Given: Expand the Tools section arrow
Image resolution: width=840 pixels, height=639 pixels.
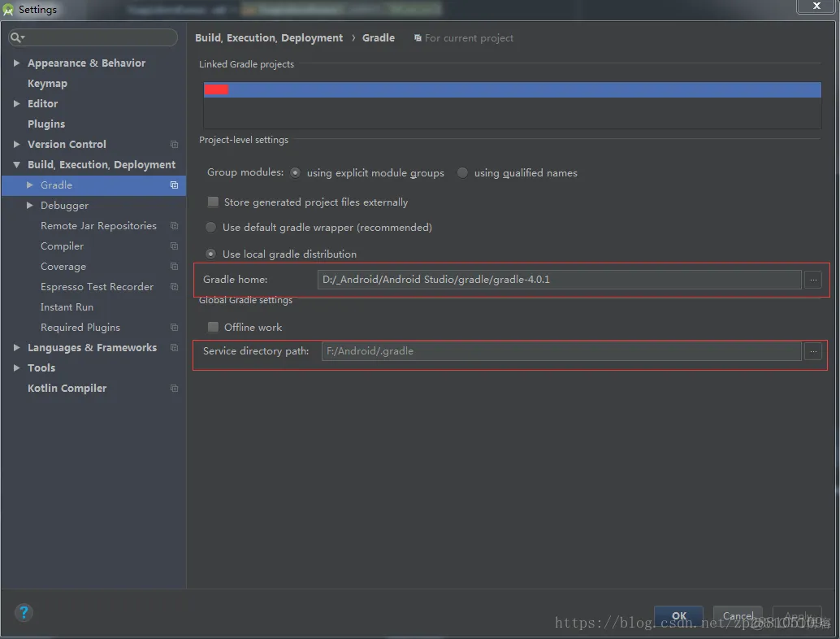Looking at the screenshot, I should click(16, 367).
